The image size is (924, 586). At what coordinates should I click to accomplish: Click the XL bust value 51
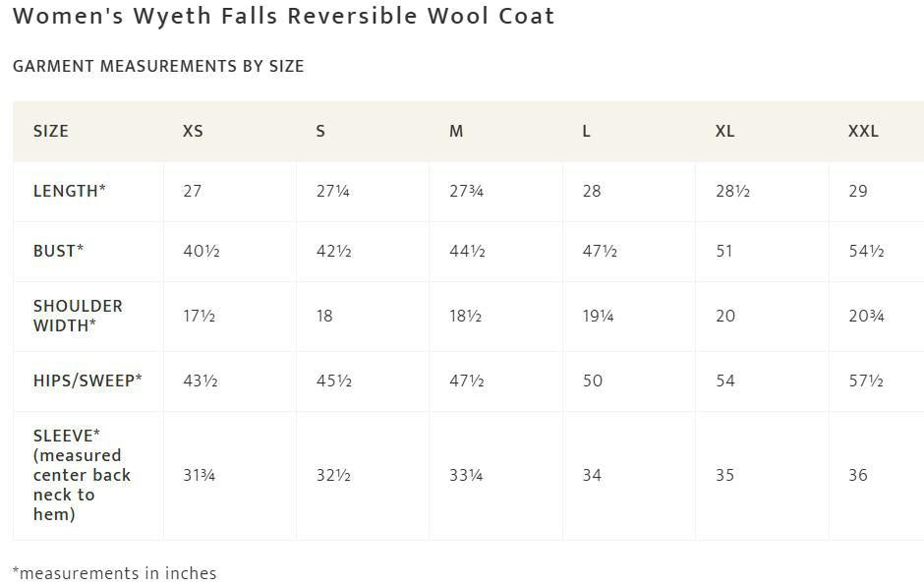tap(724, 251)
